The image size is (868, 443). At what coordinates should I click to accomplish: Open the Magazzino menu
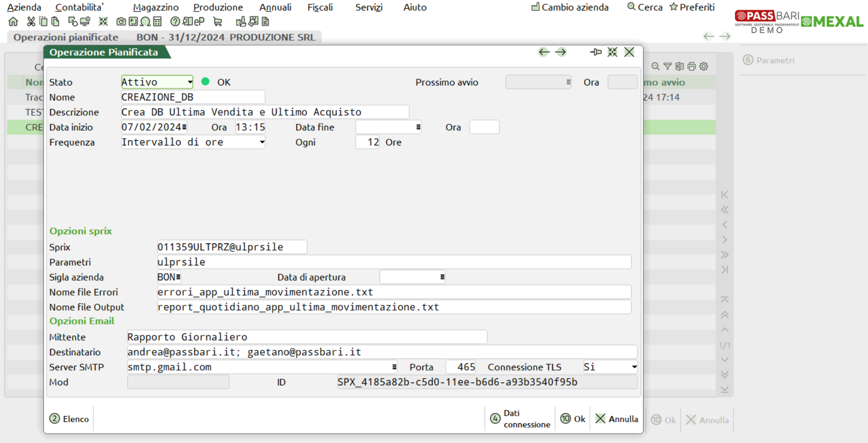pos(156,7)
